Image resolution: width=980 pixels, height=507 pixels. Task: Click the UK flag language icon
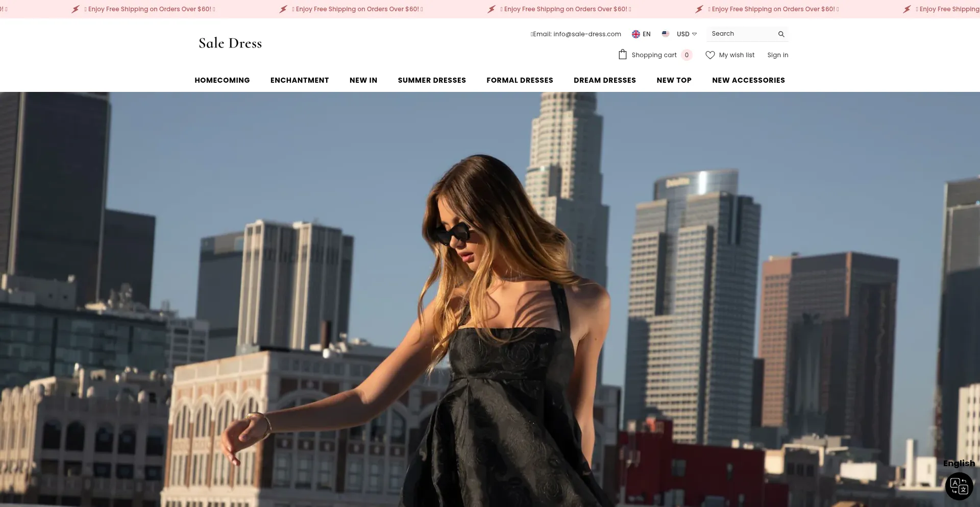pyautogui.click(x=635, y=34)
